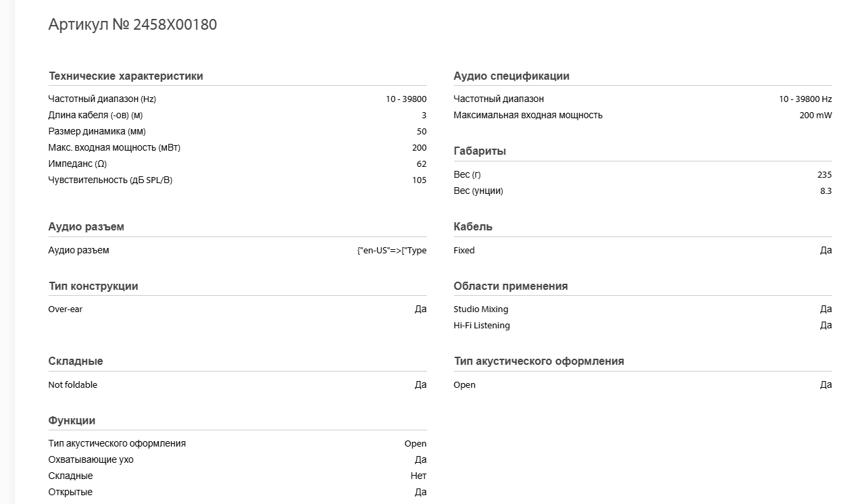The image size is (858, 504).
Task: Select the 'Тип конструкции' section heading
Action: click(93, 286)
